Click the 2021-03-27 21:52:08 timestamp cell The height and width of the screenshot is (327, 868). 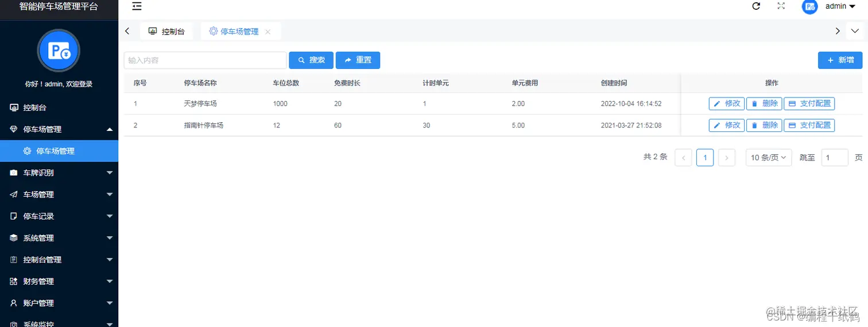pos(631,125)
